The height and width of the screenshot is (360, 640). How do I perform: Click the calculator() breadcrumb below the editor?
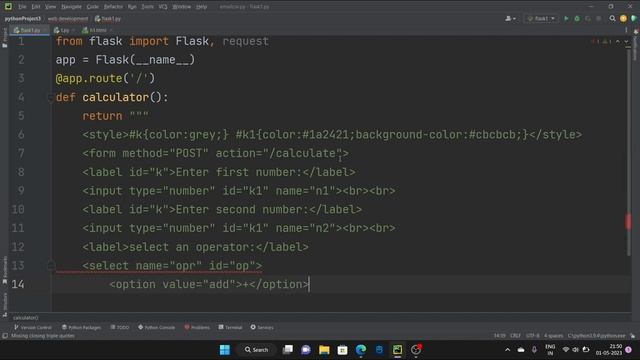[x=26, y=318]
